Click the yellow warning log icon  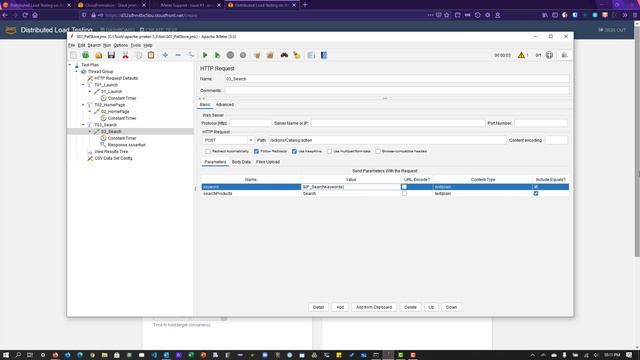[521, 55]
